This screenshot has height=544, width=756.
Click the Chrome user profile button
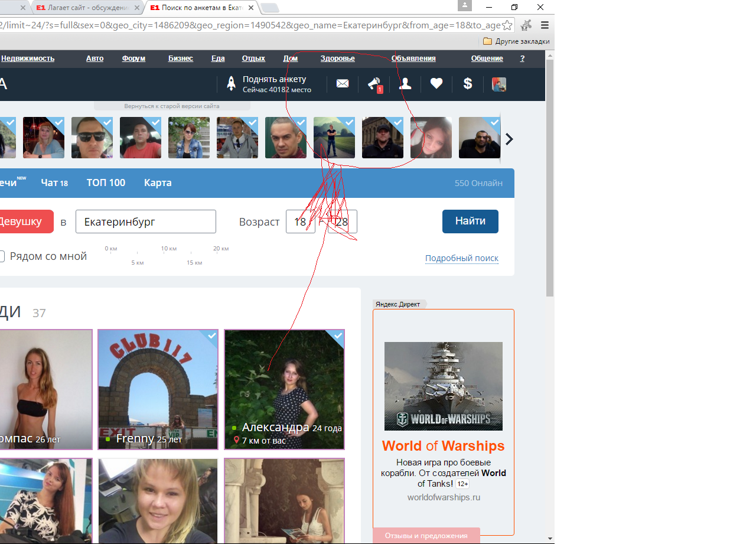(x=465, y=6)
